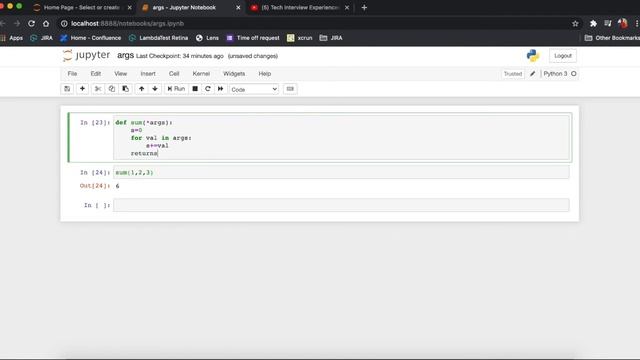The width and height of the screenshot is (640, 360).
Task: Open the Cell menu
Action: coord(174,74)
